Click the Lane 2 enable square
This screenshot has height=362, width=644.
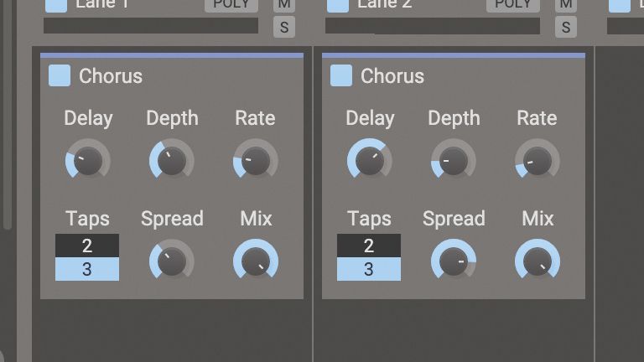pyautogui.click(x=338, y=4)
